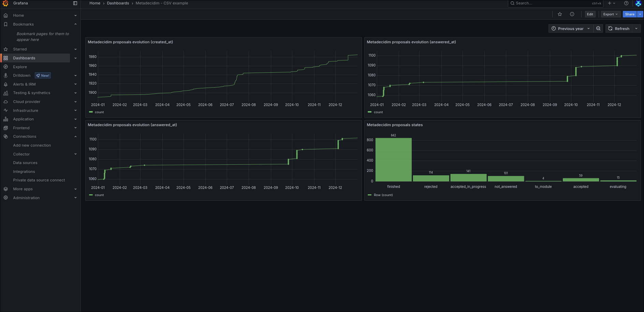Click the Grafana logo in the top left

pyautogui.click(x=5, y=3)
